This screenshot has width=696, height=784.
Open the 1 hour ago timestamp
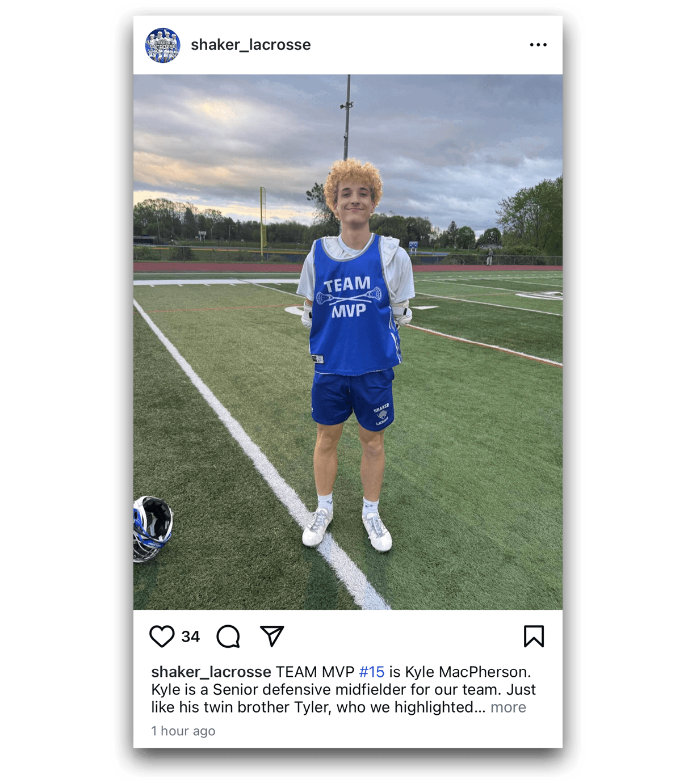click(x=183, y=731)
